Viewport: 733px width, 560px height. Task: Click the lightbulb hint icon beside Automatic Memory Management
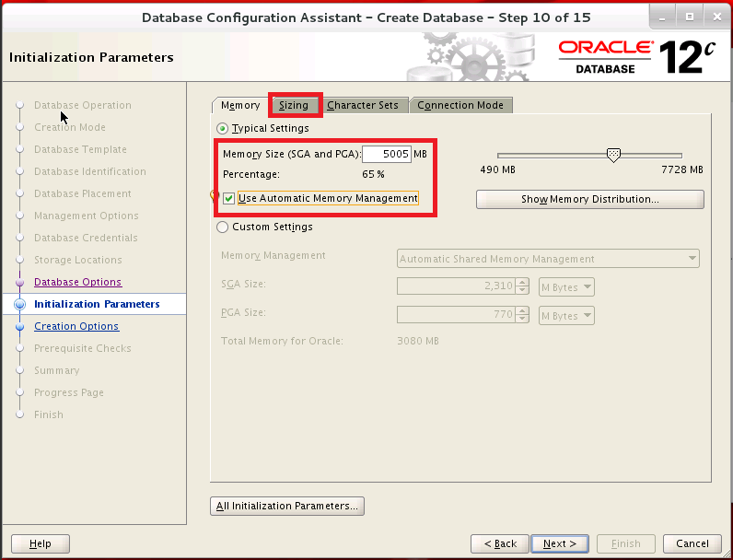click(214, 196)
